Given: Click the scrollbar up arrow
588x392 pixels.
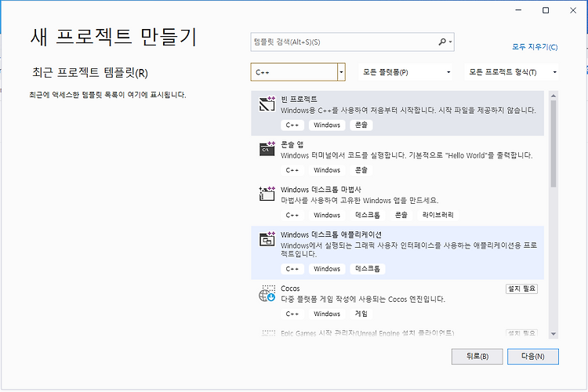Looking at the screenshot, I should (x=554, y=96).
